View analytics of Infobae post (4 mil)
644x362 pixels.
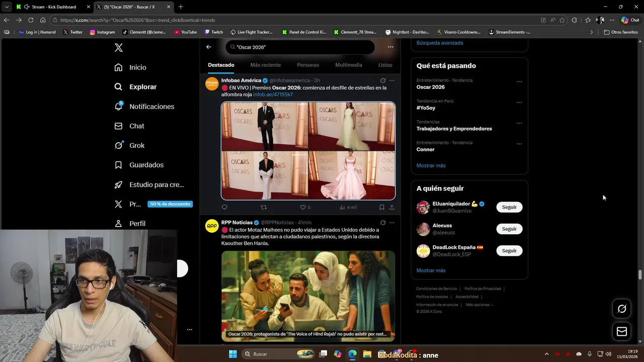[348, 207]
